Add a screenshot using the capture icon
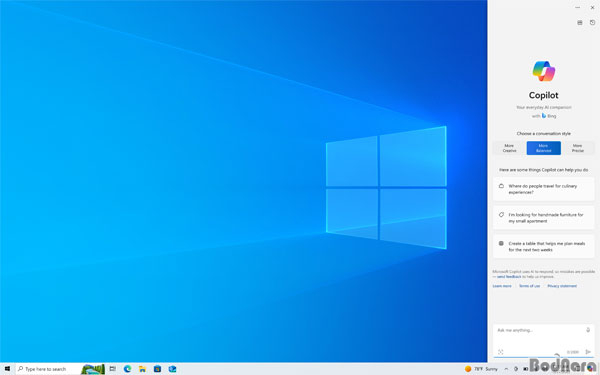Viewport: 600px width, 375px height. [x=501, y=352]
